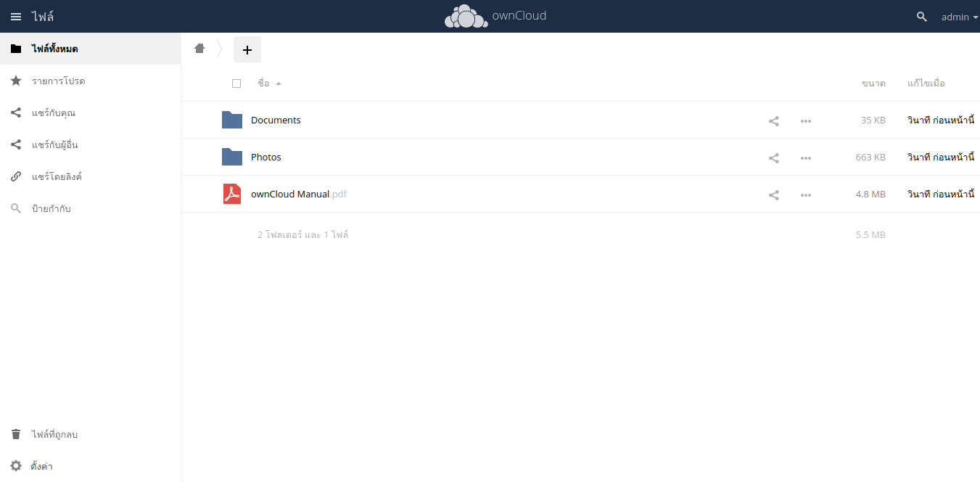Click the home icon in the breadcrumb
Screen dimensions: 980x482
tap(199, 47)
